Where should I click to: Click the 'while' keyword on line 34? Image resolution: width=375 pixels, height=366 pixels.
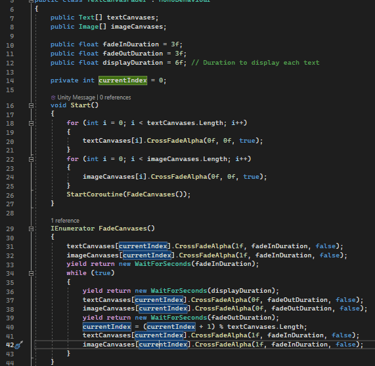(x=76, y=273)
